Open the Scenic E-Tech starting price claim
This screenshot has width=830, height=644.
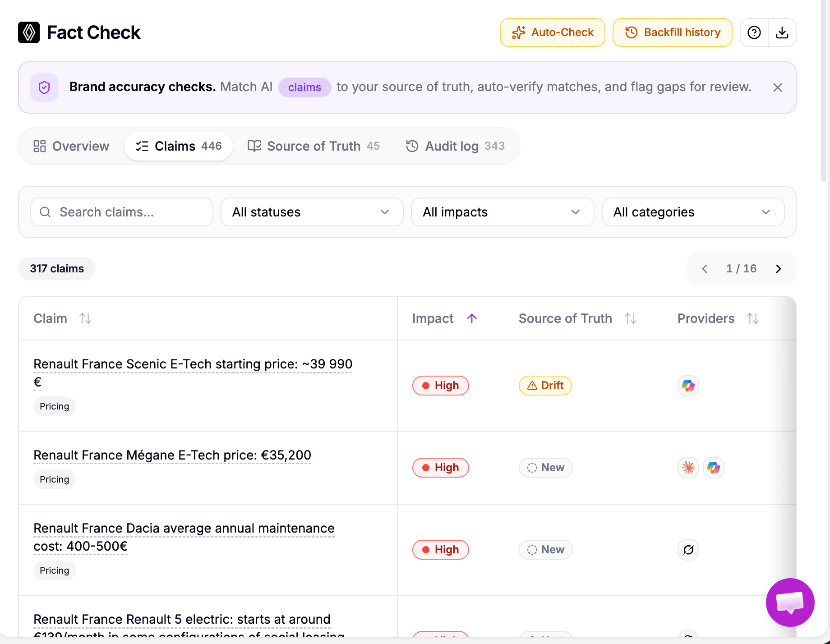[x=193, y=373]
